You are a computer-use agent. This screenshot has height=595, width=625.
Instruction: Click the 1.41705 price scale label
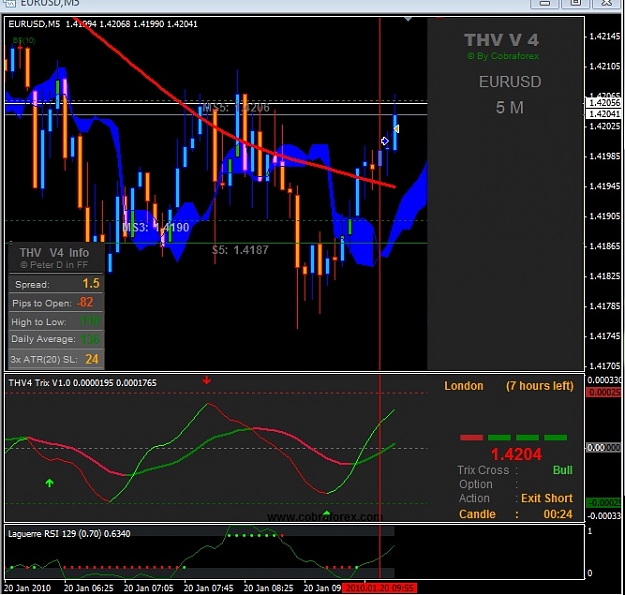(x=605, y=366)
